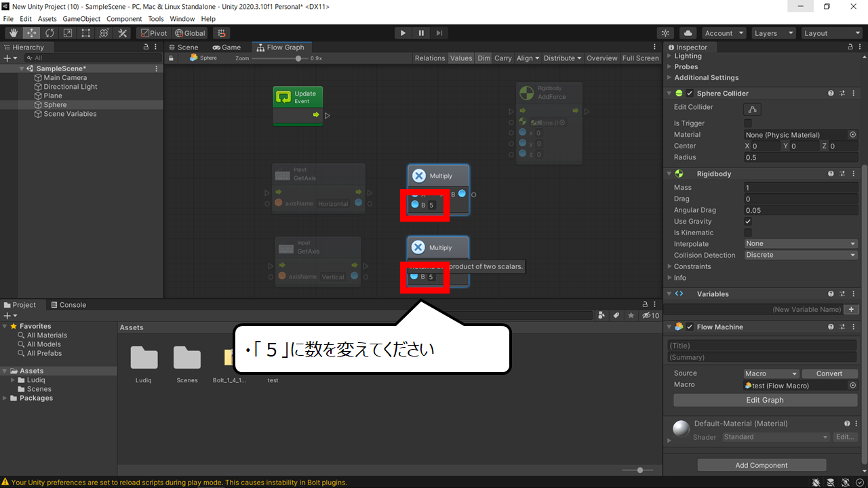868x488 pixels.
Task: Open the Layers dropdown
Action: tap(774, 33)
